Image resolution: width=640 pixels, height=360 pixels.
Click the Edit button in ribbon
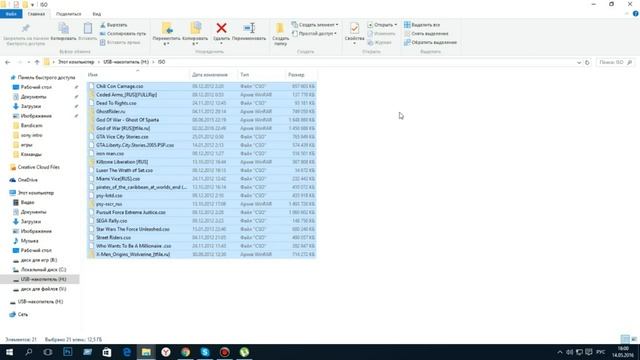pos(381,33)
